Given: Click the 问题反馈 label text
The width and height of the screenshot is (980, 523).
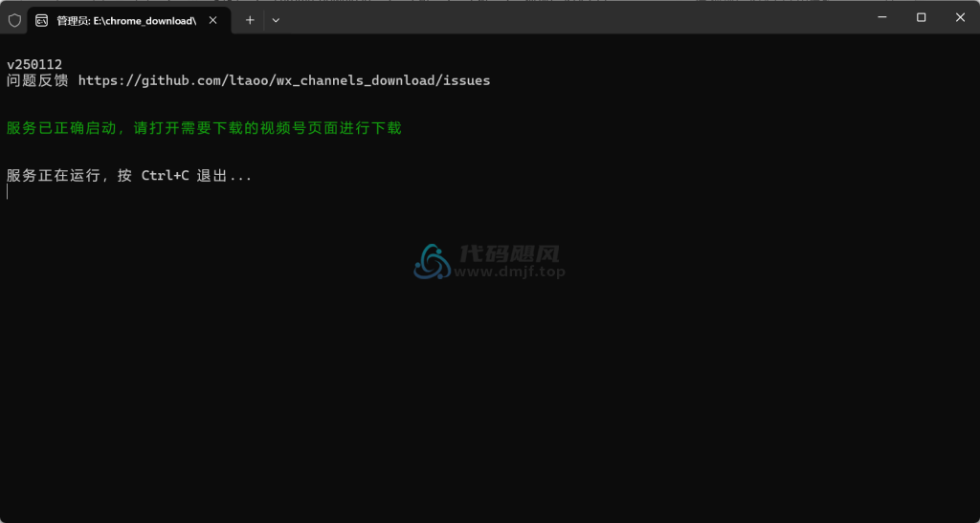Looking at the screenshot, I should [37, 80].
